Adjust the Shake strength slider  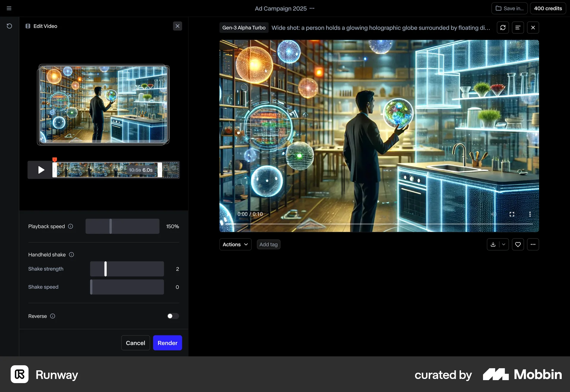coord(106,269)
